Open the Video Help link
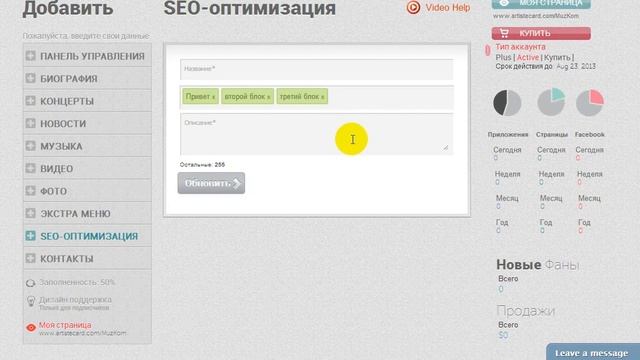640x360 pixels. coord(448,8)
